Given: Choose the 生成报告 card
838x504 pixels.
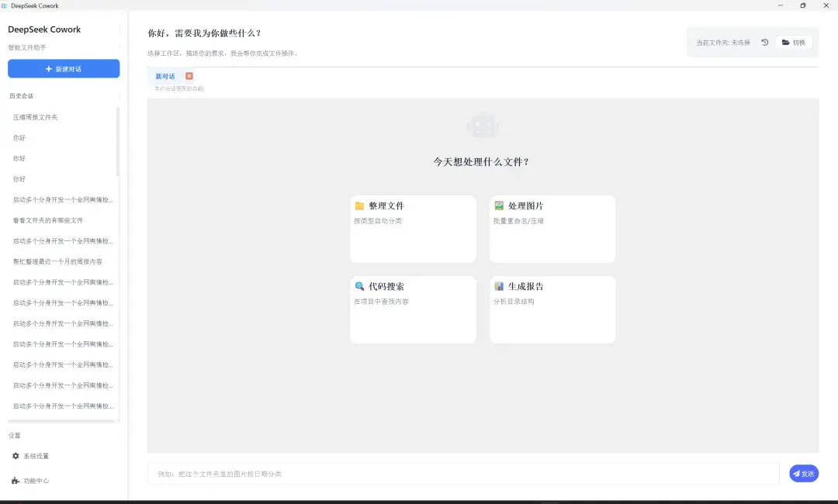Looking at the screenshot, I should pyautogui.click(x=552, y=309).
